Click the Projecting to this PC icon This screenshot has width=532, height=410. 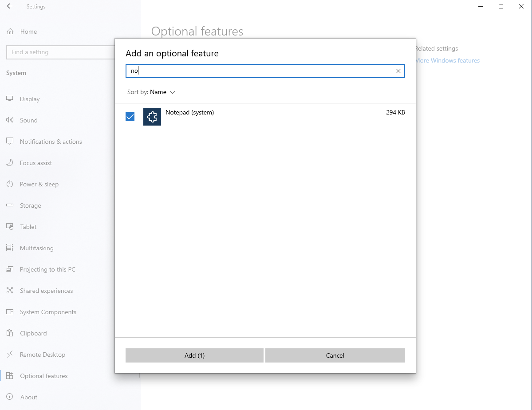pyautogui.click(x=10, y=269)
